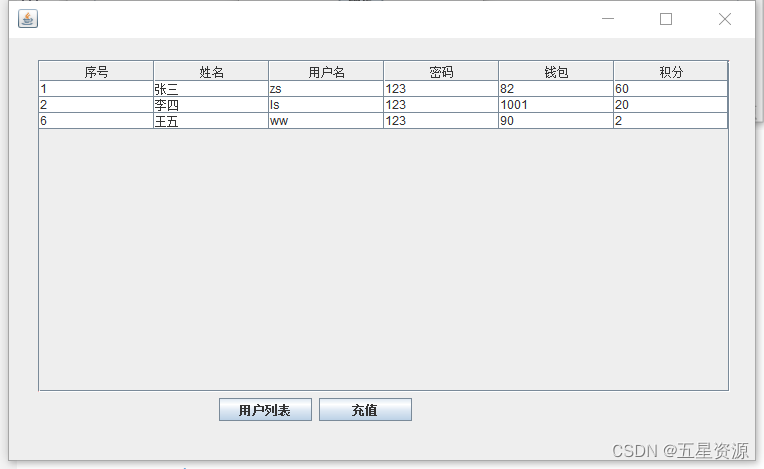Click the 充值 recharge button

(365, 410)
